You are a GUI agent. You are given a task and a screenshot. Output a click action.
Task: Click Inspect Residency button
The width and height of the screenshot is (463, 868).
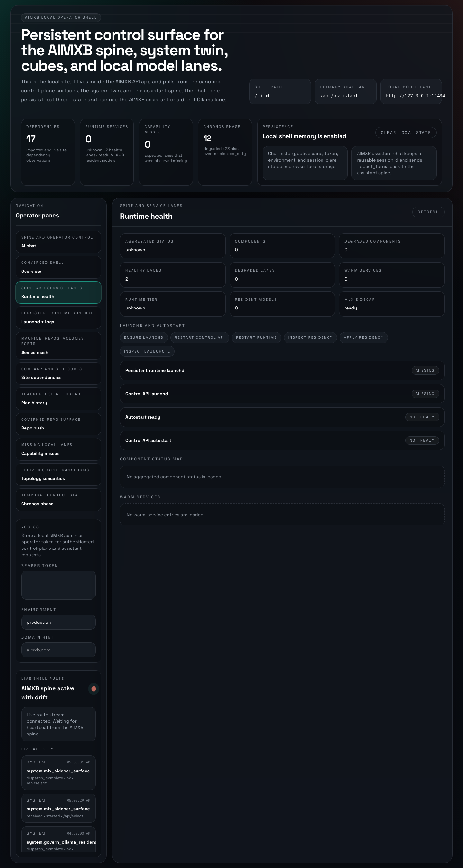[x=310, y=337]
